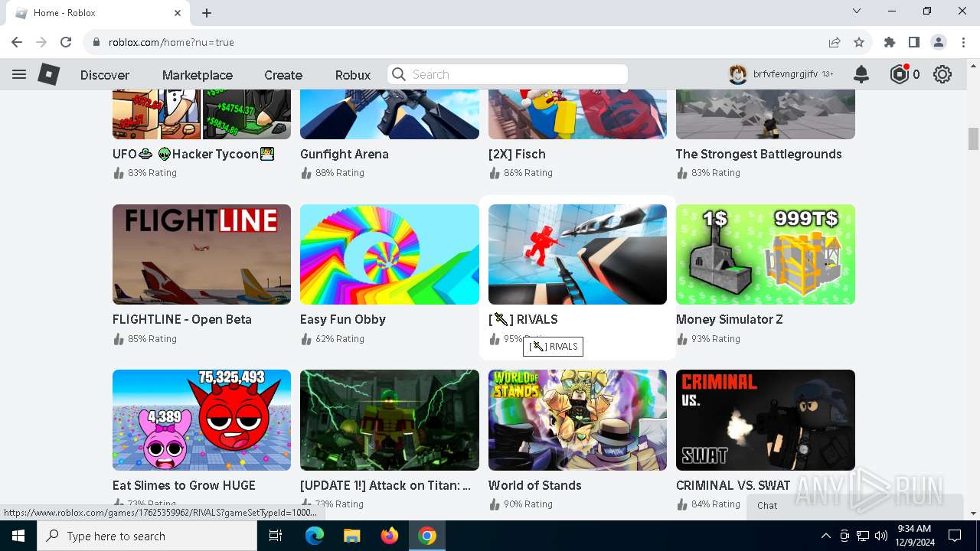Click the page vertical scrollbar thumb
The width and height of the screenshot is (980, 551).
(x=973, y=139)
